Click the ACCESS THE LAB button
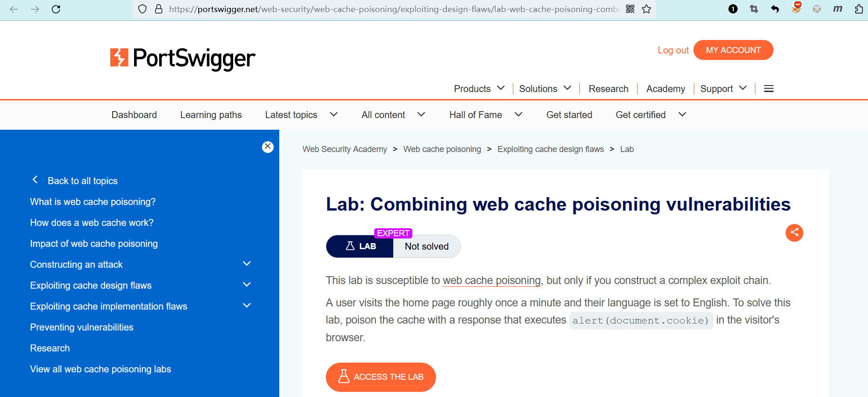868x397 pixels. click(x=381, y=377)
